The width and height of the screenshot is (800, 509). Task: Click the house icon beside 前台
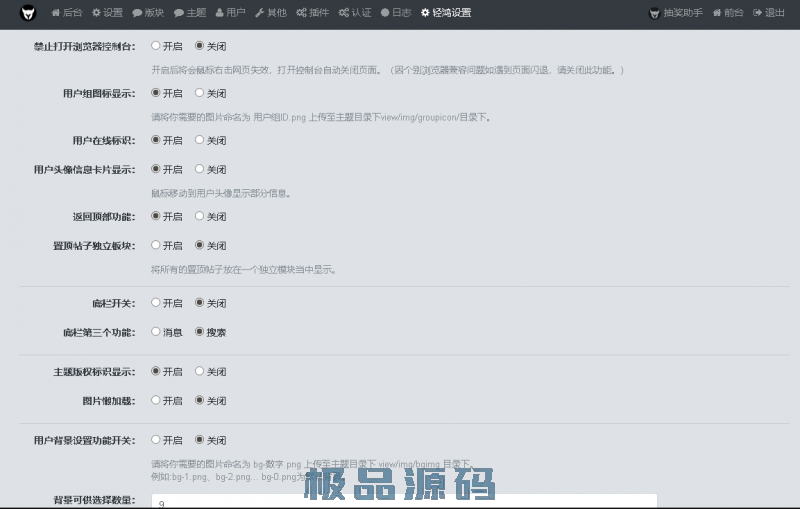coord(717,13)
